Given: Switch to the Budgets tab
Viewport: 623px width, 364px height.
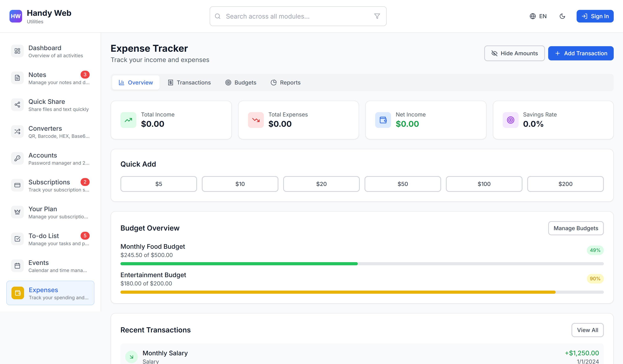Looking at the screenshot, I should click(x=241, y=83).
